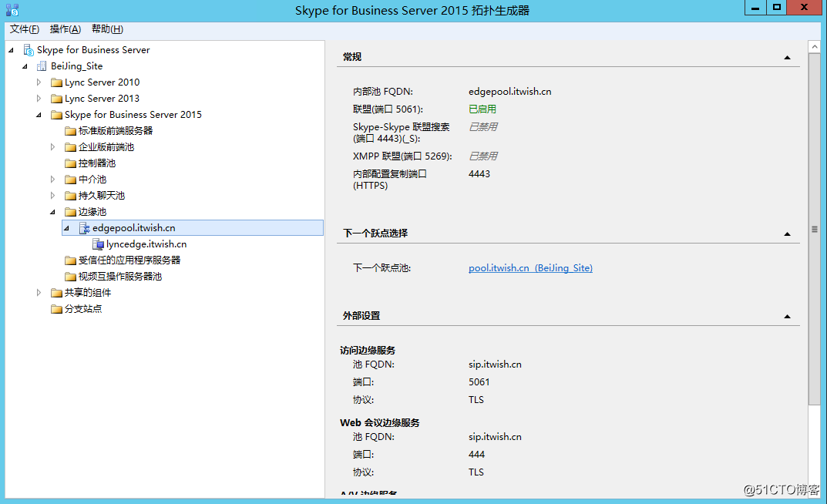Click the 控制器池 folder icon
This screenshot has width=827, height=504.
[x=70, y=163]
